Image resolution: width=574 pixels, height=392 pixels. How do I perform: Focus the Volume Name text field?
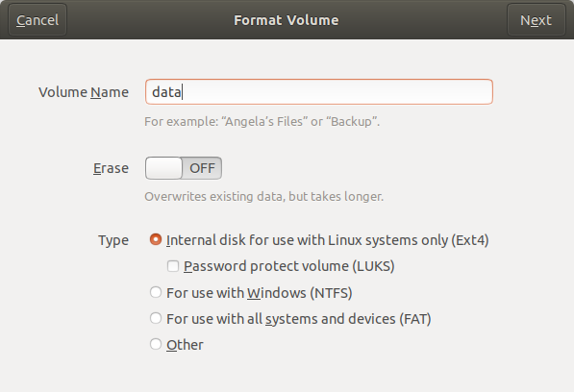click(319, 92)
